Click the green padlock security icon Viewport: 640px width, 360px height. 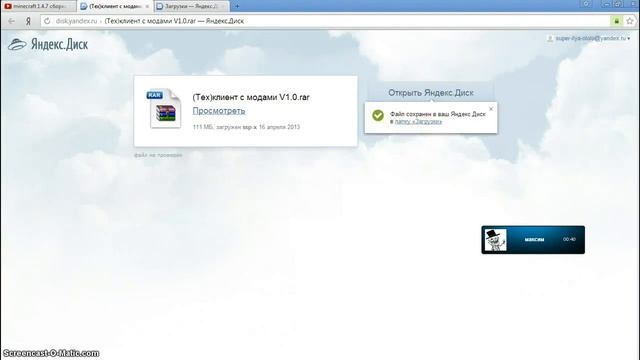pos(616,21)
